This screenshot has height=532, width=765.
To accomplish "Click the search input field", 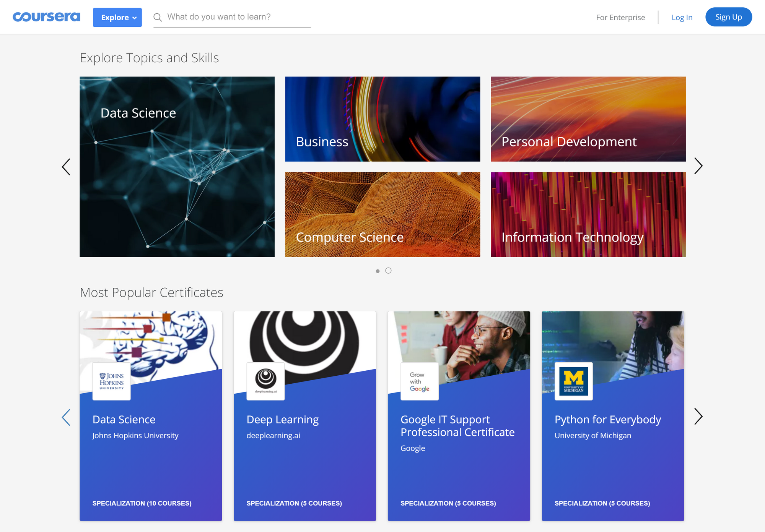I will 233,16.
